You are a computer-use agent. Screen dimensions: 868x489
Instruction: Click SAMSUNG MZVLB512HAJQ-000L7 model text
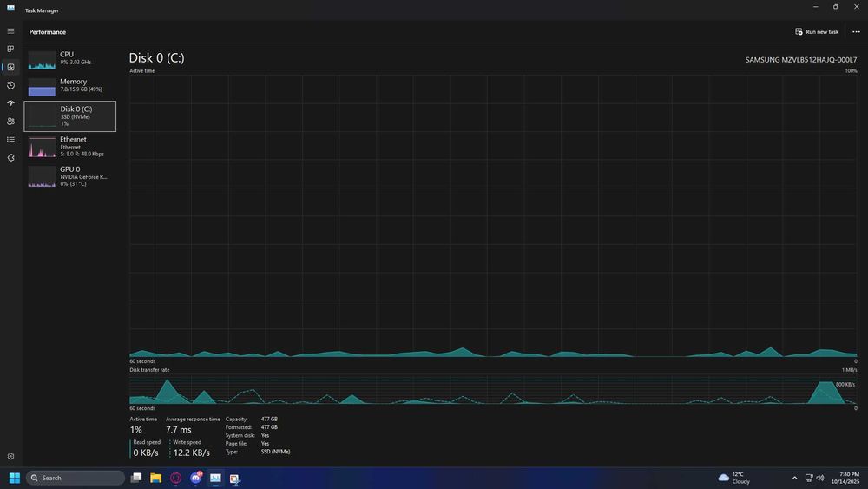(x=800, y=60)
